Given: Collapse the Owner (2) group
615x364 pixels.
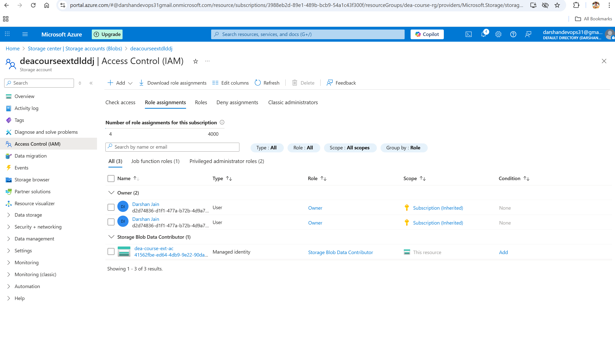Looking at the screenshot, I should click(x=111, y=193).
